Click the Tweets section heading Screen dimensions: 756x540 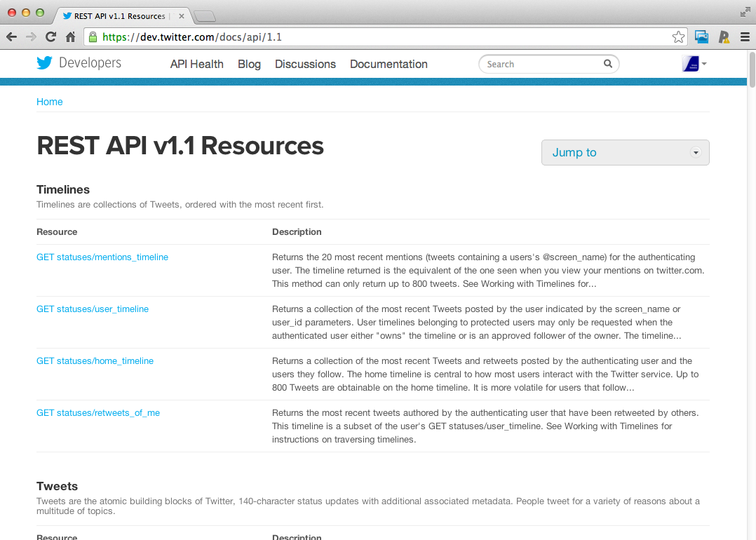pyautogui.click(x=57, y=486)
